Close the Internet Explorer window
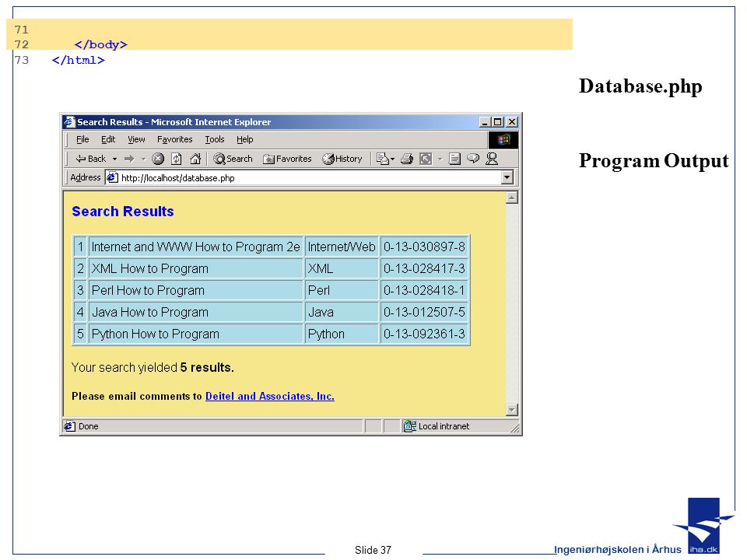This screenshot has height=560, width=747. tap(512, 122)
